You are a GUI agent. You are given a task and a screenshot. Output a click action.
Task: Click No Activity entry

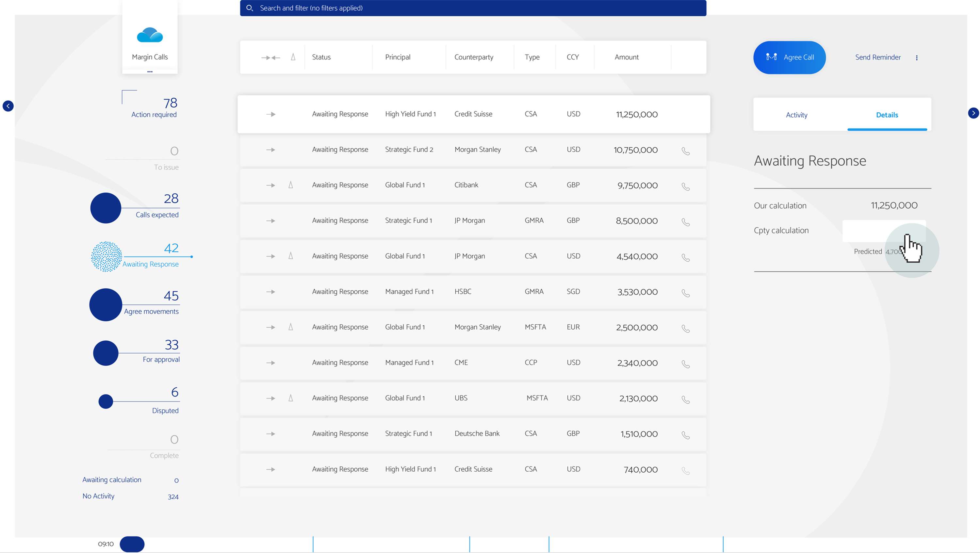[x=130, y=496]
